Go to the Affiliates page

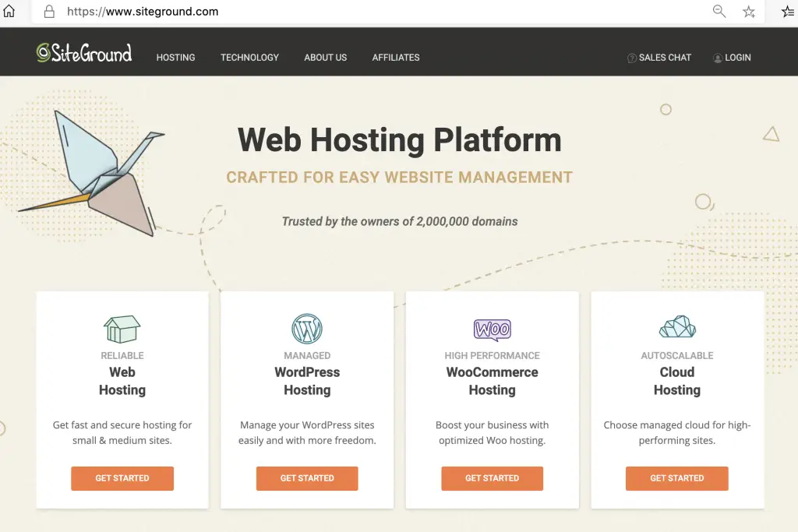coord(396,58)
